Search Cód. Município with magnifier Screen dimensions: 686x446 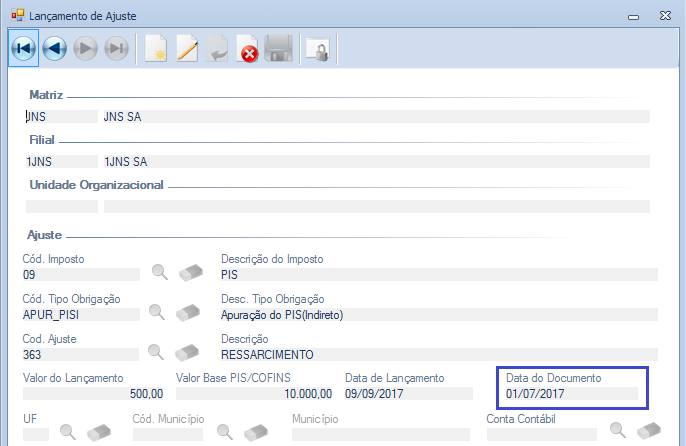[225, 432]
